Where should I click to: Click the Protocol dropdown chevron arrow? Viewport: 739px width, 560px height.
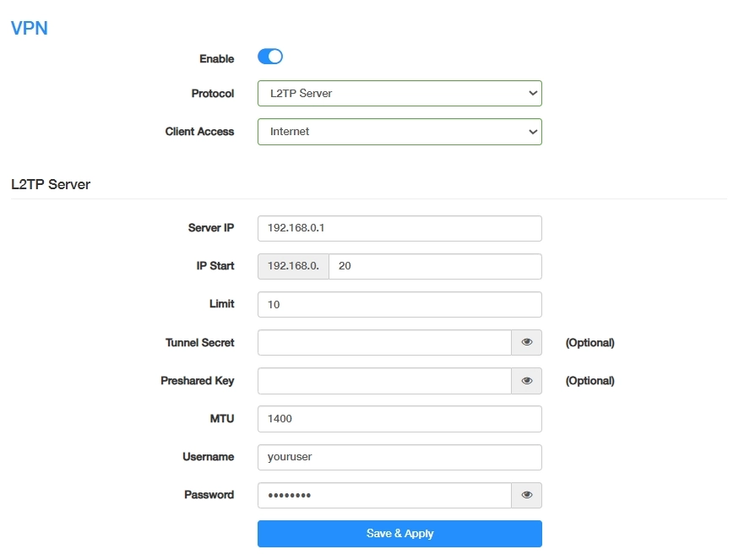click(x=532, y=94)
